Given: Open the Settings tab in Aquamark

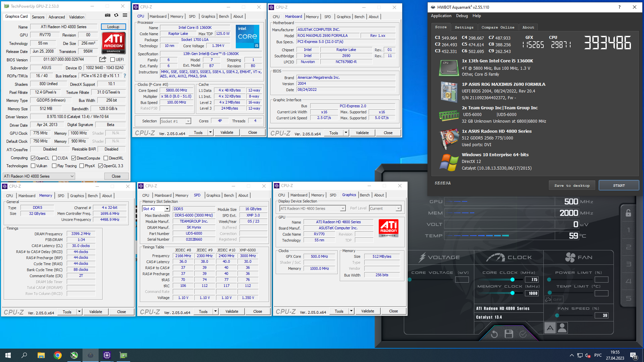Looking at the screenshot, I should tap(464, 27).
